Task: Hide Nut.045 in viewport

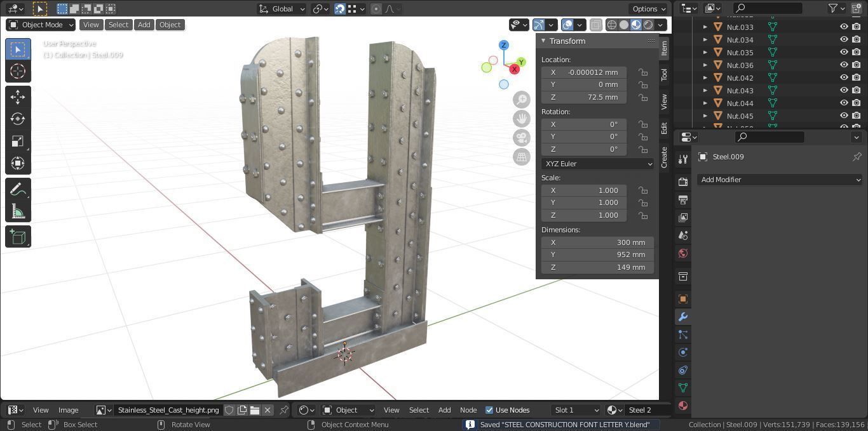Action: pos(844,116)
